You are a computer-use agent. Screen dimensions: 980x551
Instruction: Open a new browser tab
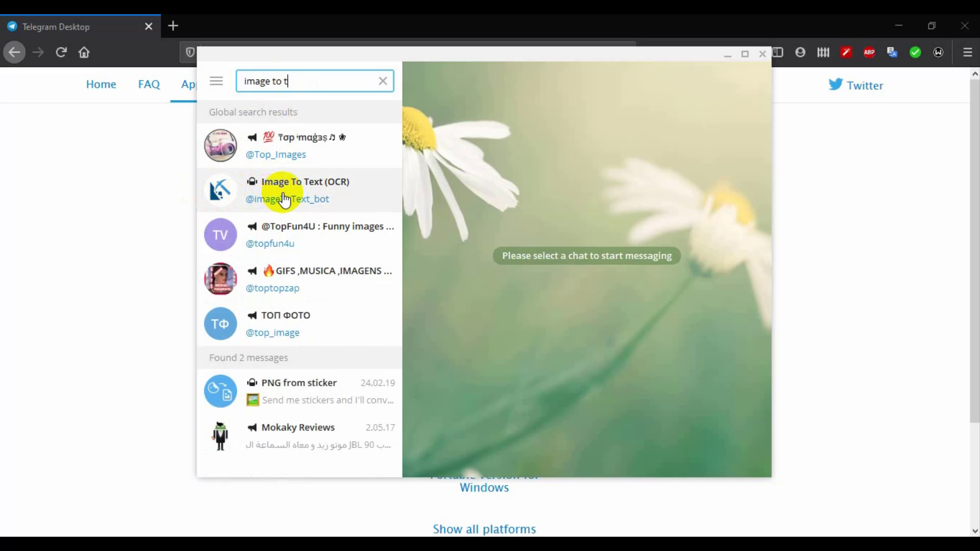(x=174, y=26)
